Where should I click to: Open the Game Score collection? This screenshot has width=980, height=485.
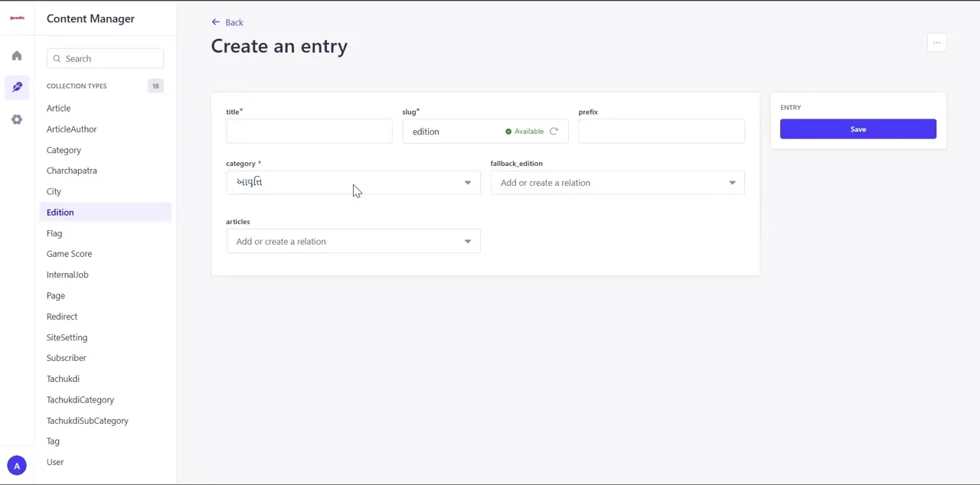[69, 254]
